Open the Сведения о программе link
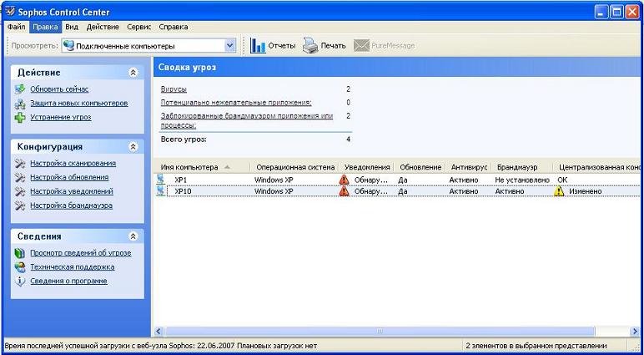 pyautogui.click(x=68, y=281)
